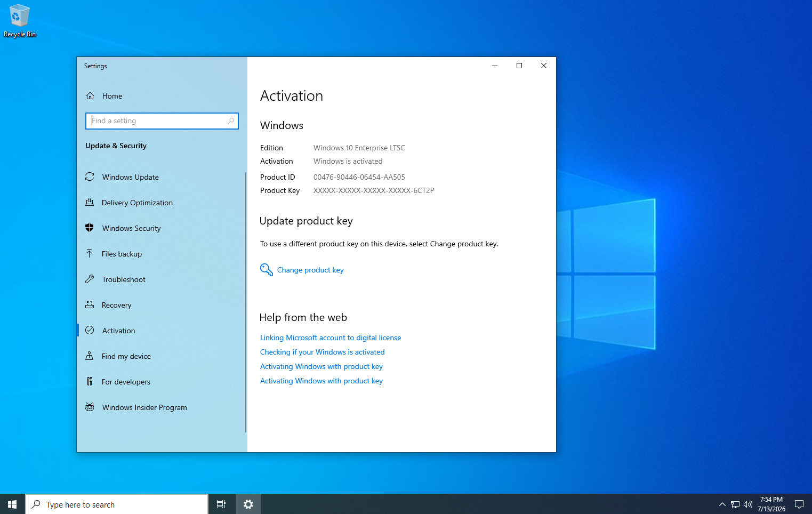
Task: Click the Change product key link
Action: pos(310,270)
